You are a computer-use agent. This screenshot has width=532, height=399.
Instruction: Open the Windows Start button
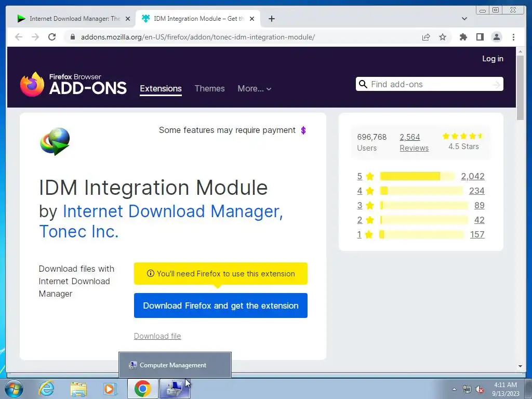[x=14, y=389]
